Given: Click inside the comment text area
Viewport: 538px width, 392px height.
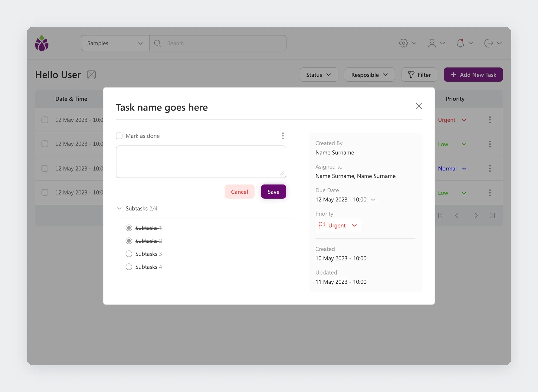Looking at the screenshot, I should point(201,162).
